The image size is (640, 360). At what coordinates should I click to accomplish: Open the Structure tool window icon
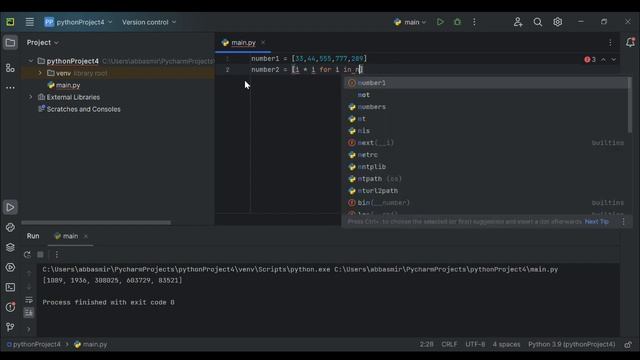[x=10, y=68]
